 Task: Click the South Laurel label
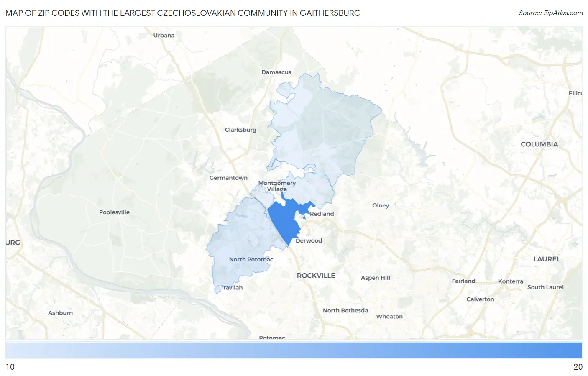[545, 287]
